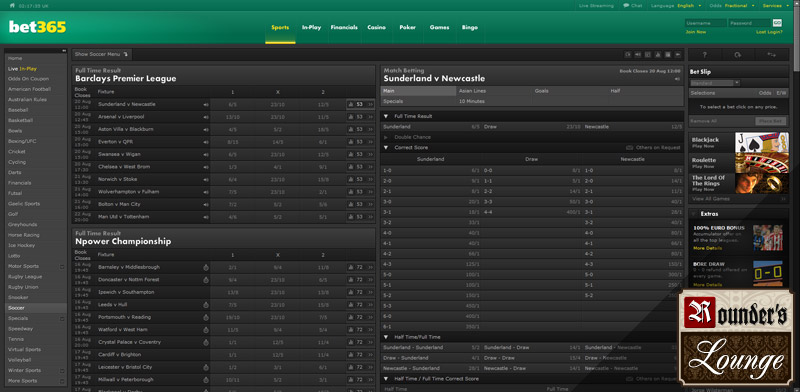Open more markets arrows for Man Utd v Tottenham
Image resolution: width=800 pixels, height=392 pixels.
pyautogui.click(x=370, y=217)
